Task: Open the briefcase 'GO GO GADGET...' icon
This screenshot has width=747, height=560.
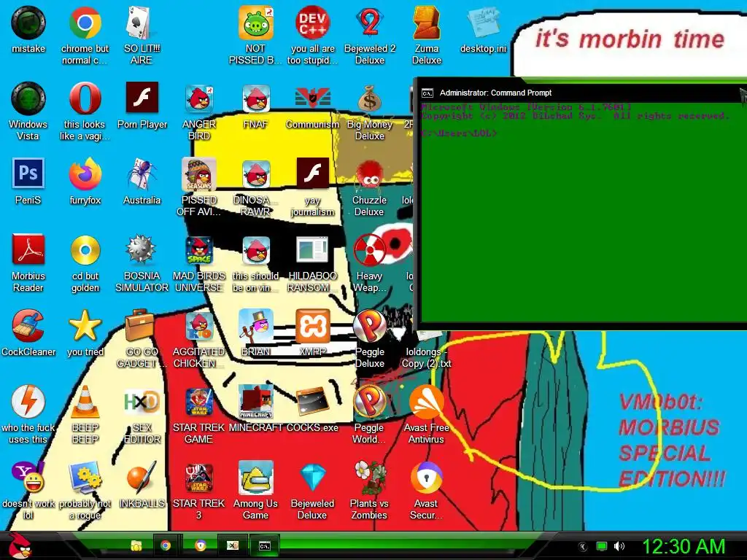Action: (x=140, y=326)
